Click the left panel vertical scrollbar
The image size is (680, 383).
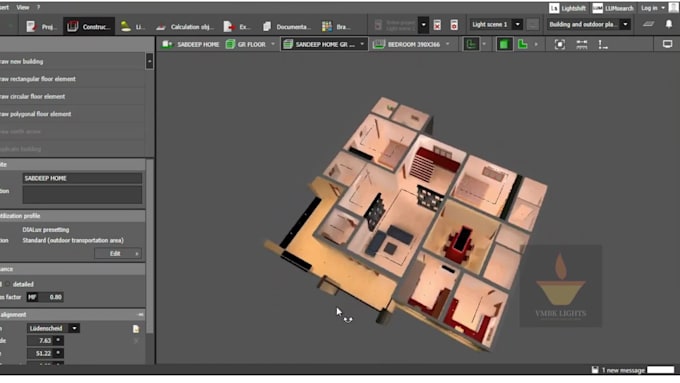tap(150, 246)
